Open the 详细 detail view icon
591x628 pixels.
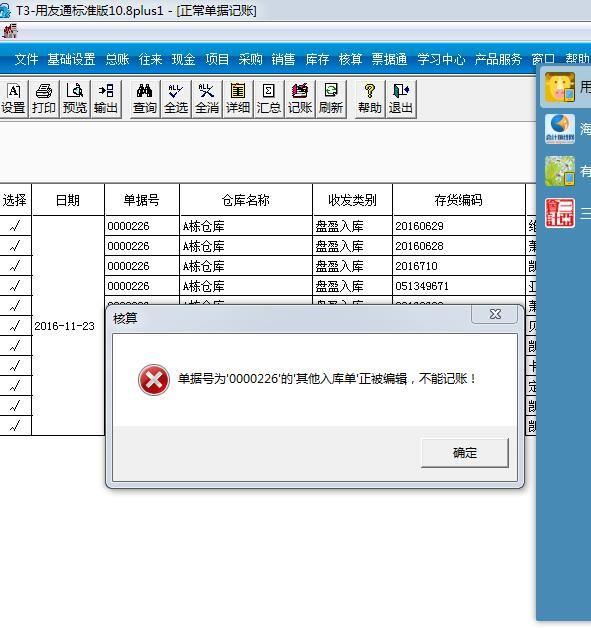(x=238, y=99)
